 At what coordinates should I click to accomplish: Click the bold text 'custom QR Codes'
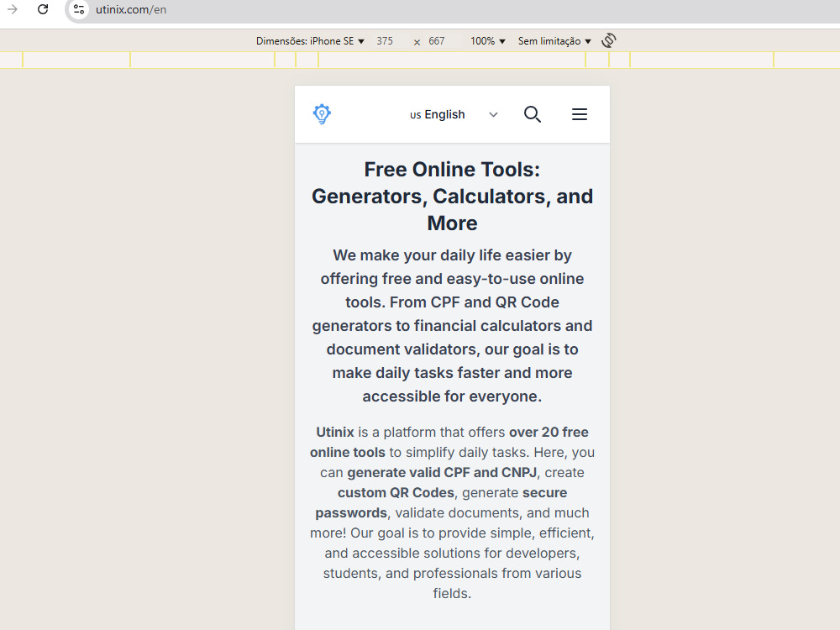(396, 493)
